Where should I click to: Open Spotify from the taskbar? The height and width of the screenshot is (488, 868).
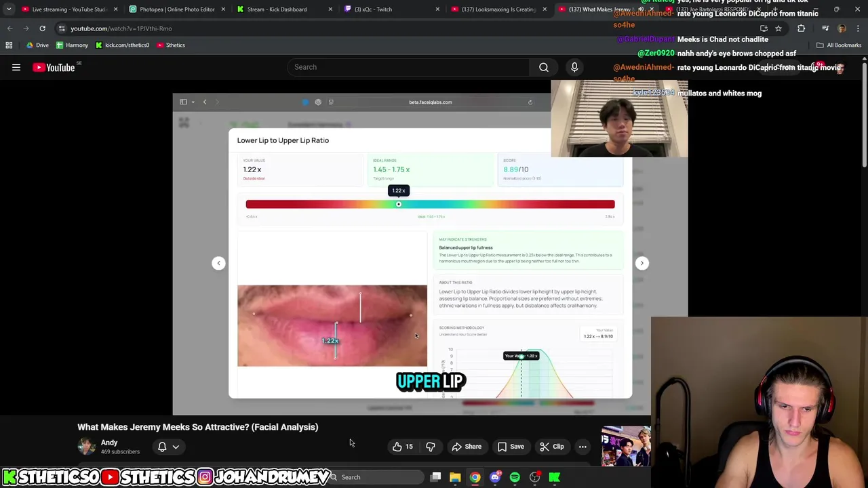515,477
